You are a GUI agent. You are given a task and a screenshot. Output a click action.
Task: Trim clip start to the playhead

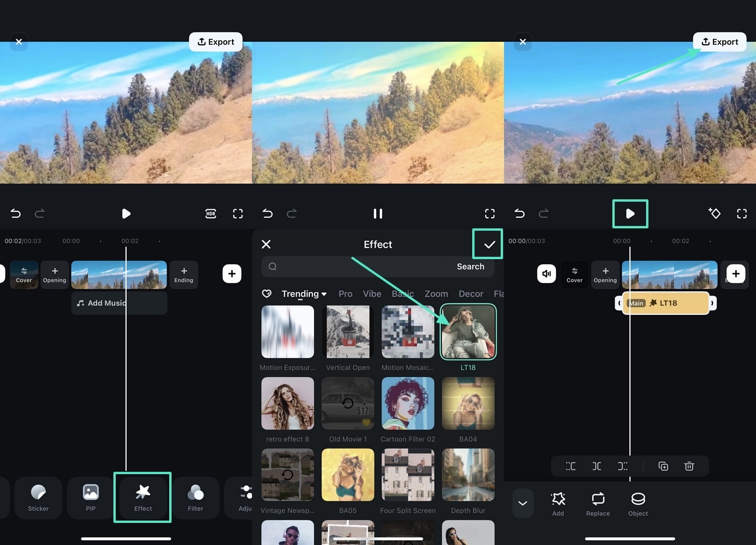[x=570, y=466]
